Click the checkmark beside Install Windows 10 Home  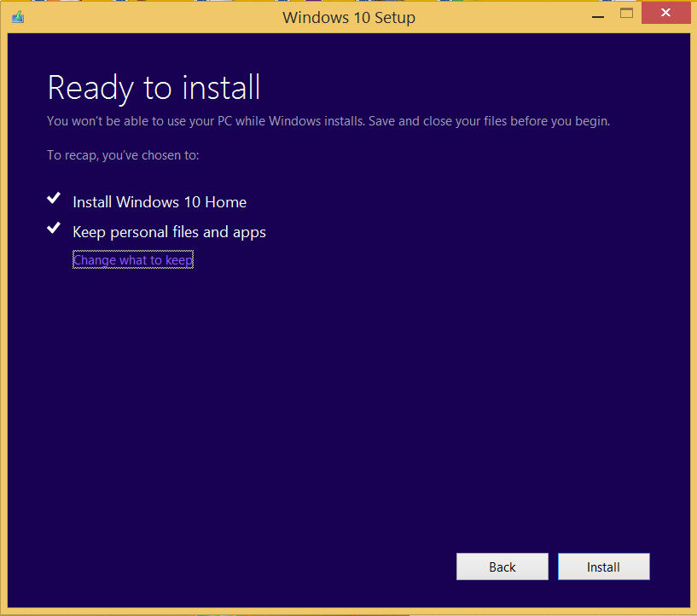pyautogui.click(x=54, y=198)
